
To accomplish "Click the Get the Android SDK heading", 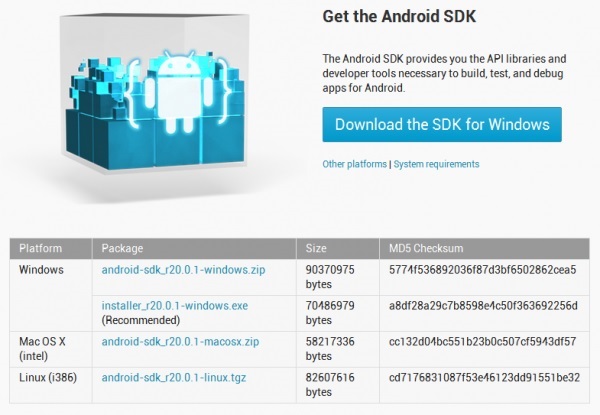I will (399, 16).
